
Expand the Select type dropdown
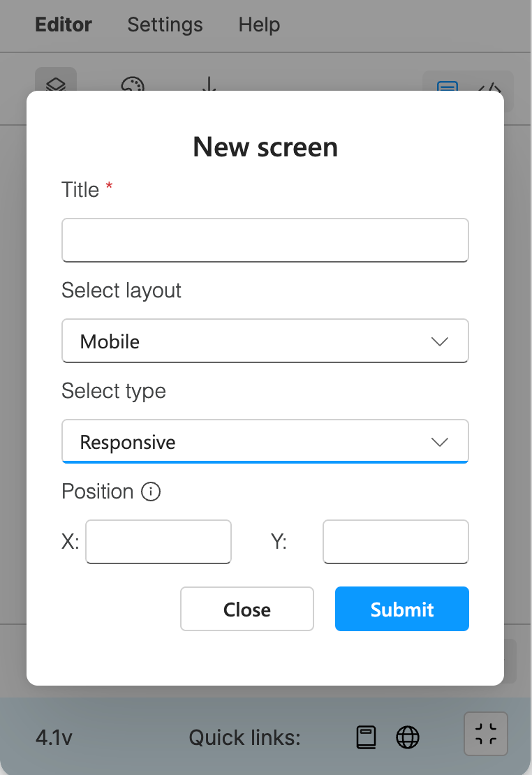click(x=265, y=441)
